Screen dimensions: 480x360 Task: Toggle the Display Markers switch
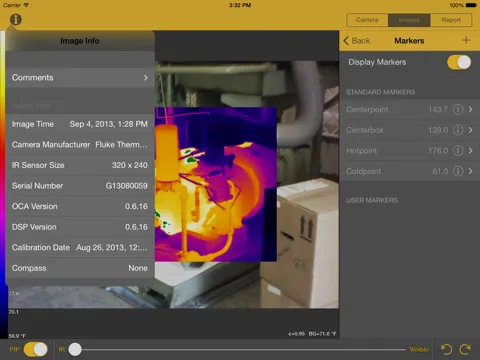[459, 62]
